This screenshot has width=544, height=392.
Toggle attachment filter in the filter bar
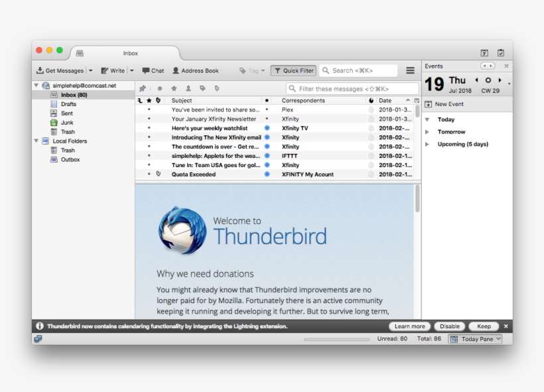[216, 88]
